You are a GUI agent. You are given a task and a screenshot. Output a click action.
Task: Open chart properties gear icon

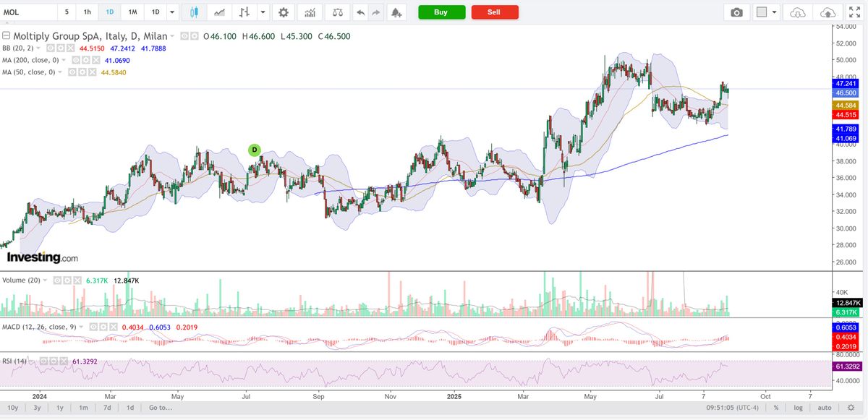tap(284, 12)
